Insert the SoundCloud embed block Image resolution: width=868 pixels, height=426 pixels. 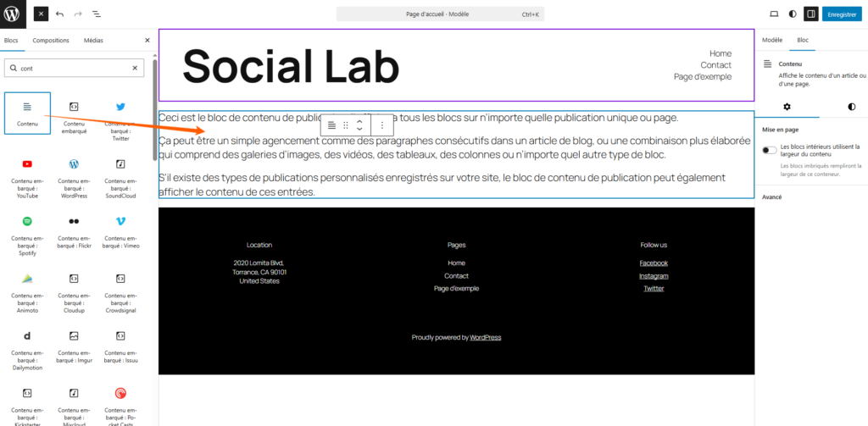point(120,178)
